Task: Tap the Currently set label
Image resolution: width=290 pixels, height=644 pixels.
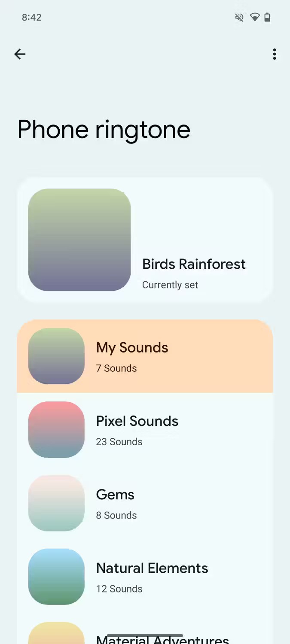Action: [170, 285]
